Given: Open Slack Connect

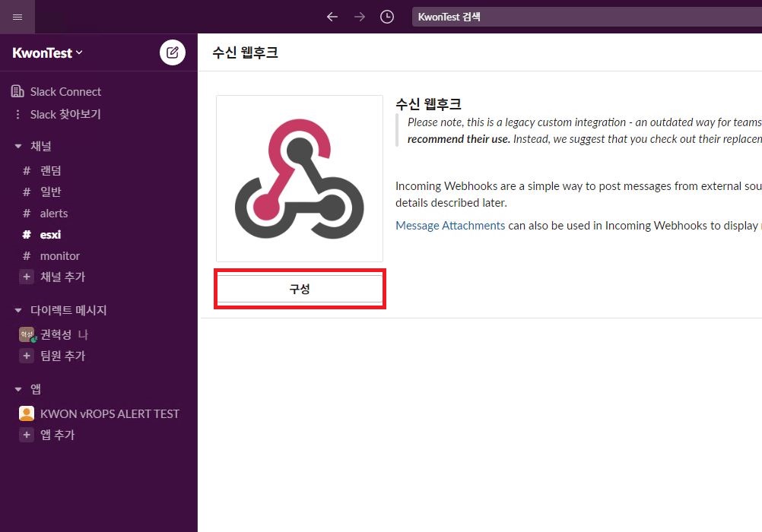Looking at the screenshot, I should pyautogui.click(x=65, y=91).
